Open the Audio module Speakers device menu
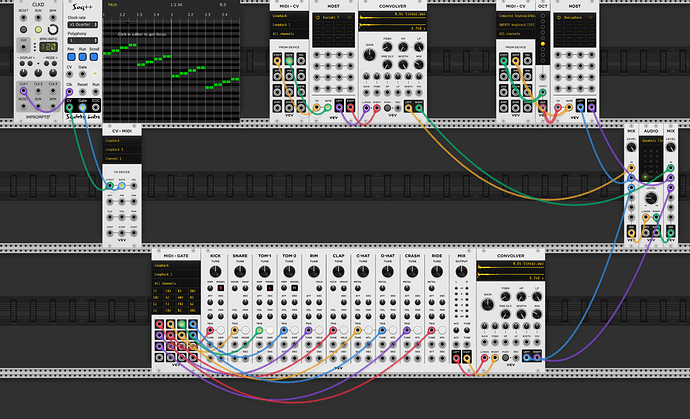Screen dimensions: 690x419 (x=651, y=141)
